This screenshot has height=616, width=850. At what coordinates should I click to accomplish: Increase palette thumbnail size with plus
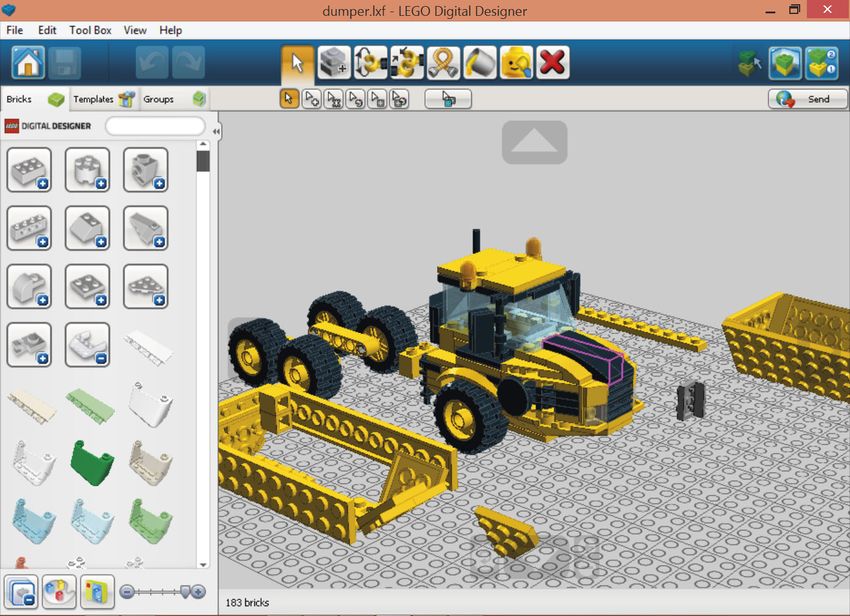198,592
